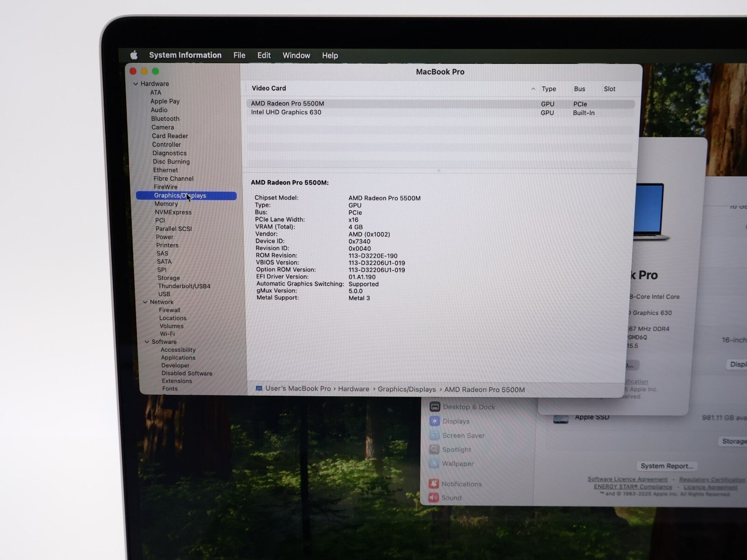
Task: Open the Edit menu
Action: point(264,55)
